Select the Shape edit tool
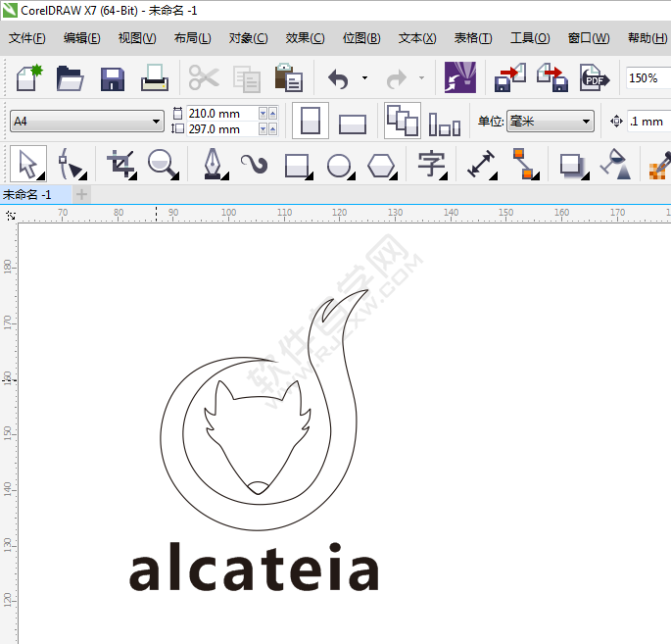The width and height of the screenshot is (671, 644). (72, 164)
